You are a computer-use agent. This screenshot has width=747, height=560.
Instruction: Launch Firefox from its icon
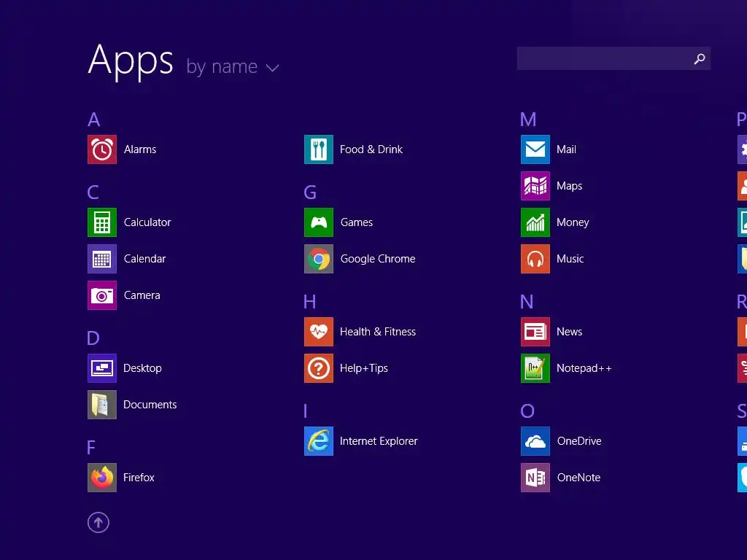pos(102,478)
